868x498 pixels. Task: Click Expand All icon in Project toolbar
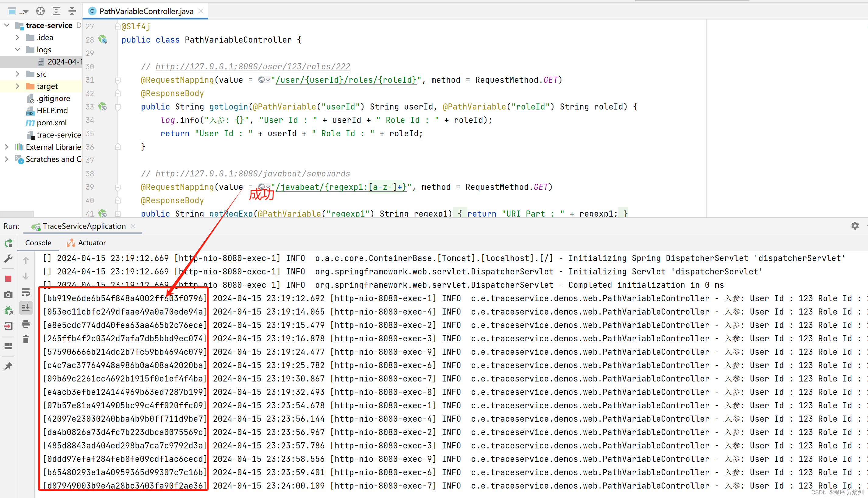pos(56,11)
